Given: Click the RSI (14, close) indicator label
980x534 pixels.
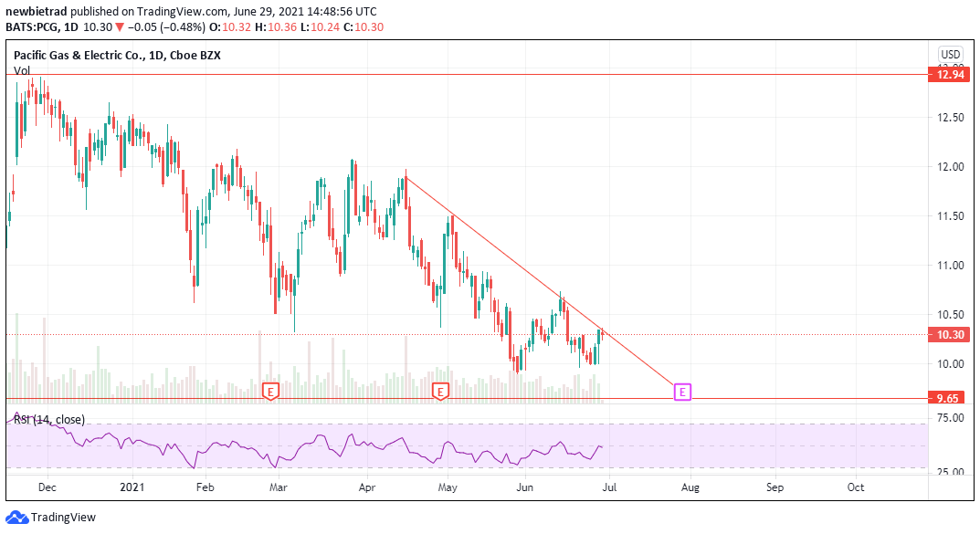Looking at the screenshot, I should pyautogui.click(x=49, y=419).
